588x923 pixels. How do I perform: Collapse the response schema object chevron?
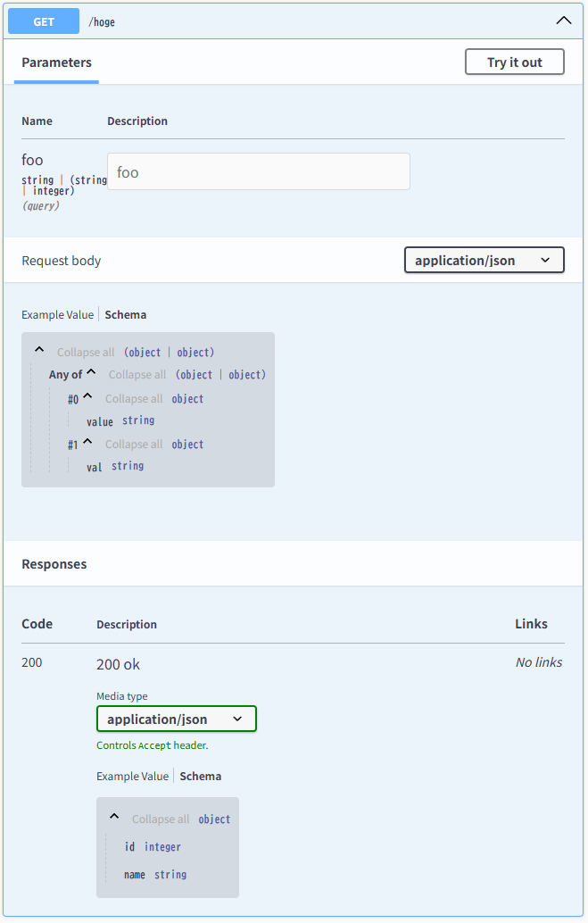pos(113,815)
